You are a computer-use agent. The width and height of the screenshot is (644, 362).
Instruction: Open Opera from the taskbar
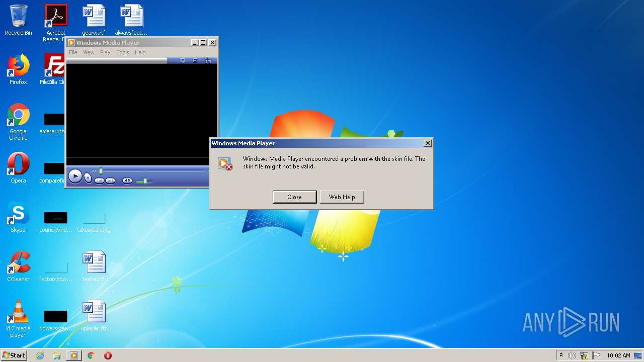coord(108,355)
